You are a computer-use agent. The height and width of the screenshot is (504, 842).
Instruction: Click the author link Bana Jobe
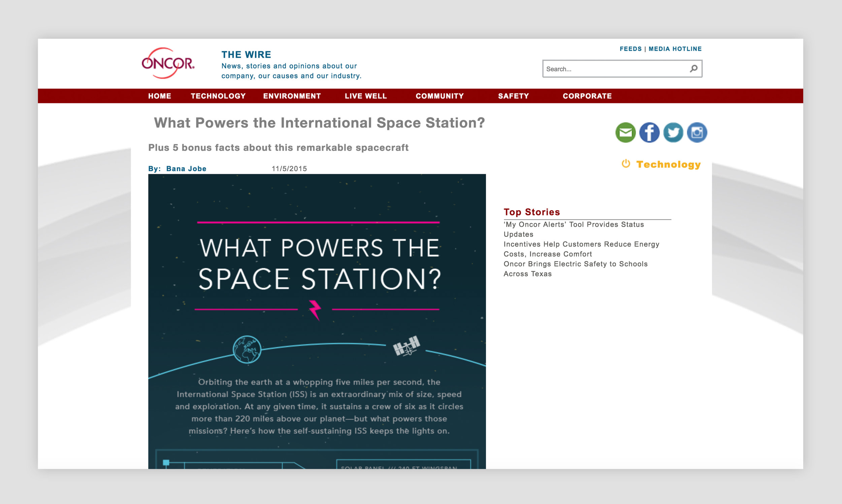tap(186, 169)
